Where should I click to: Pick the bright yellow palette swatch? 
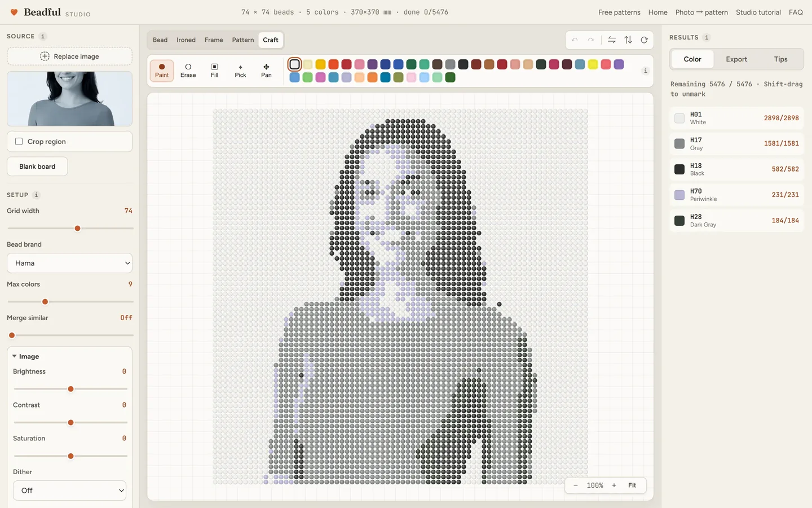593,64
